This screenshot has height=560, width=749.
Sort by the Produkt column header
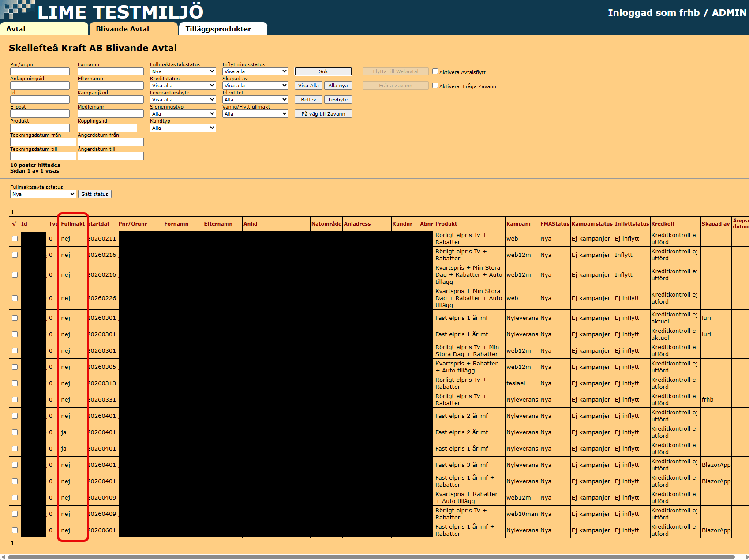coord(446,224)
